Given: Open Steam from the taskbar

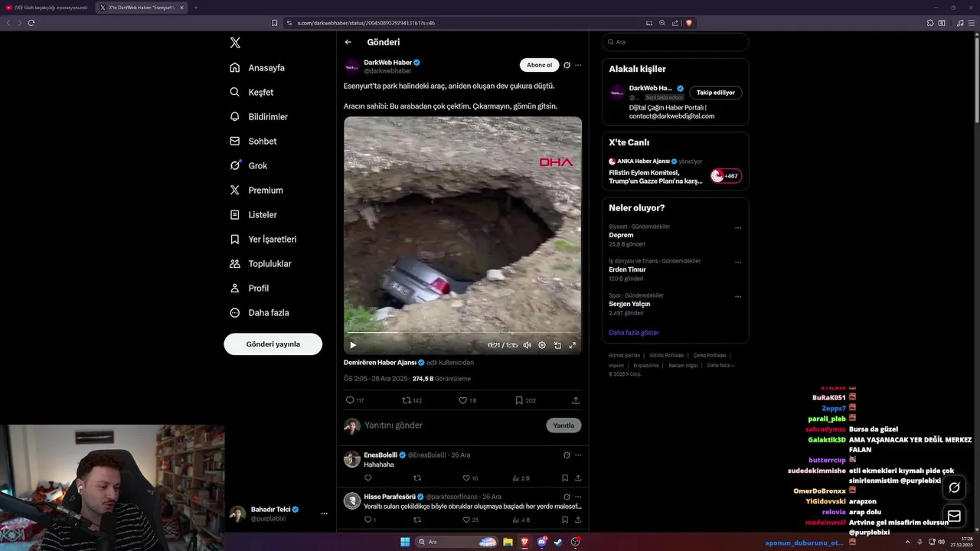Looking at the screenshot, I should click(x=558, y=542).
